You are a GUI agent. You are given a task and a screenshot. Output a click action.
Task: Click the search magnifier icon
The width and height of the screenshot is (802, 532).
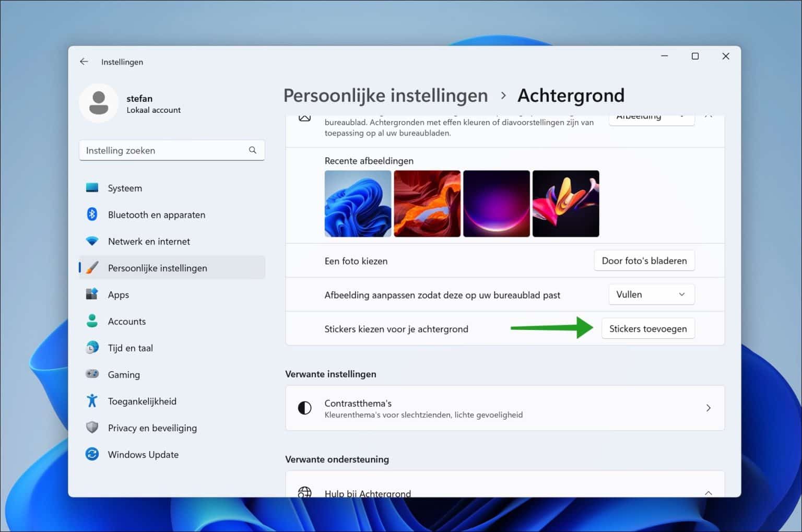click(253, 150)
